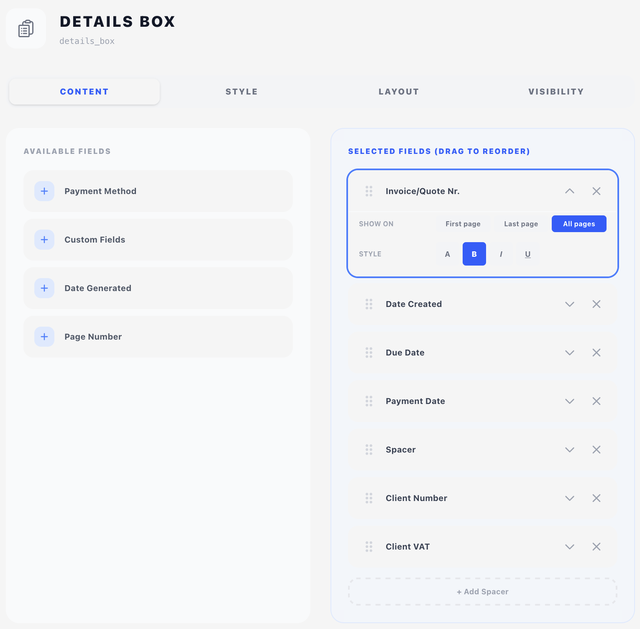The height and width of the screenshot is (629, 640).
Task: Grab the drag handle of Due Date
Action: (369, 353)
